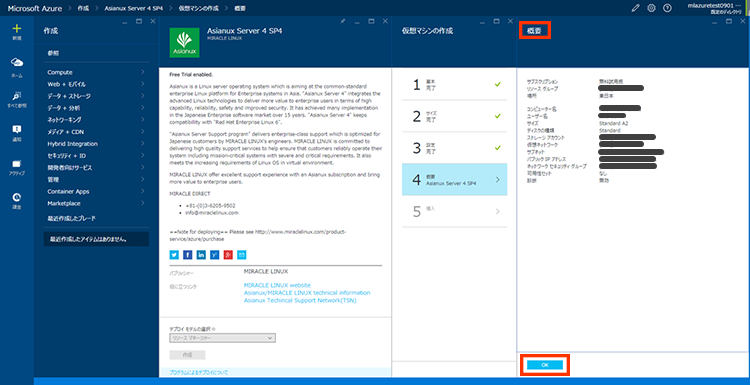Screen dimensions: 750x385
Task: Click Microsoft Azure logo text
Action: tap(35, 8)
